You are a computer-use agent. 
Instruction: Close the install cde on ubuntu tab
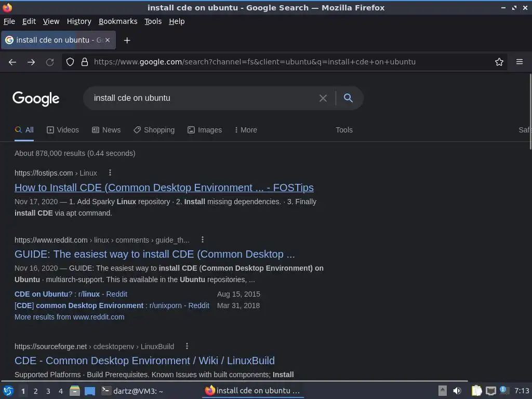[108, 40]
